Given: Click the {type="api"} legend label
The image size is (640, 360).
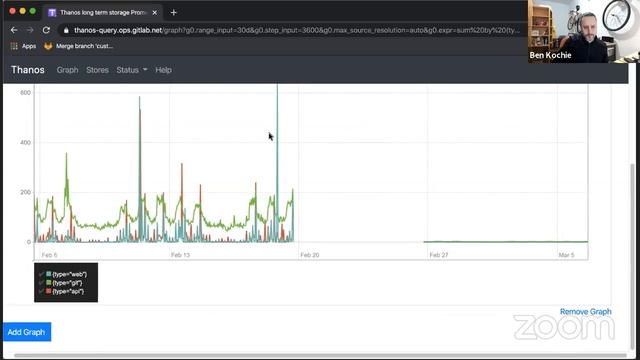Looking at the screenshot, I should click(x=68, y=291).
